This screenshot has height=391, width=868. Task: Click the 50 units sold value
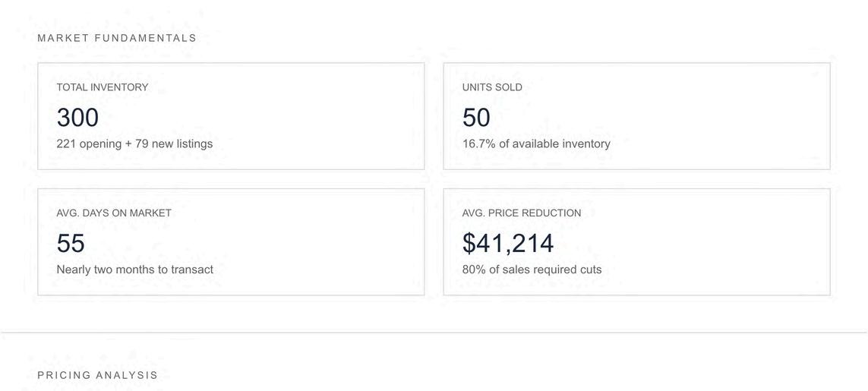pyautogui.click(x=476, y=118)
